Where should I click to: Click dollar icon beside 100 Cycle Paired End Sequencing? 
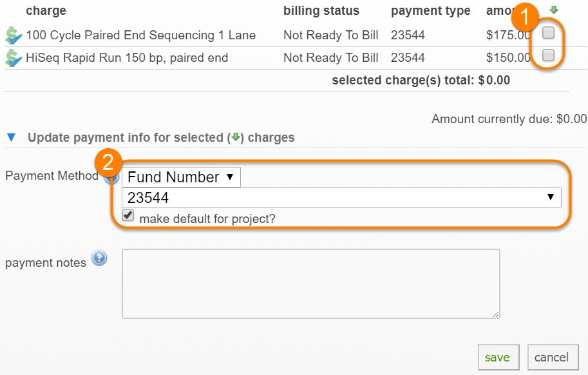(14, 35)
